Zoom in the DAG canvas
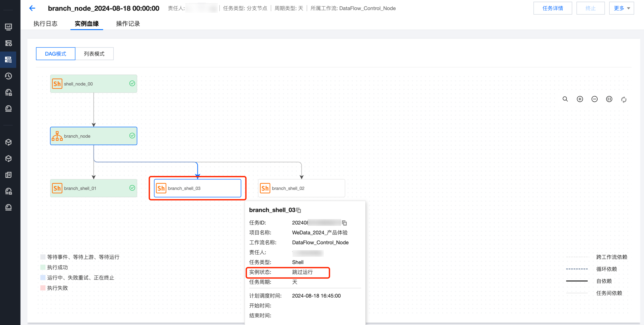The width and height of the screenshot is (644, 325). point(580,99)
